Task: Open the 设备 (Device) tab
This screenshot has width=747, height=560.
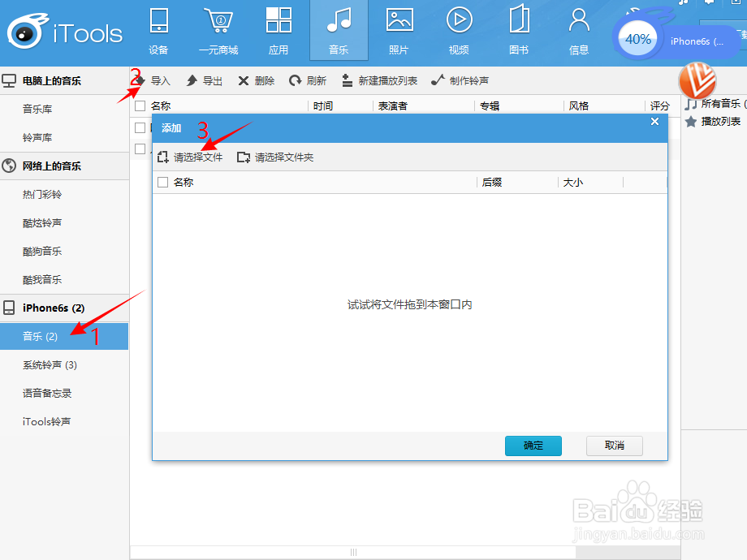Action: (158, 31)
